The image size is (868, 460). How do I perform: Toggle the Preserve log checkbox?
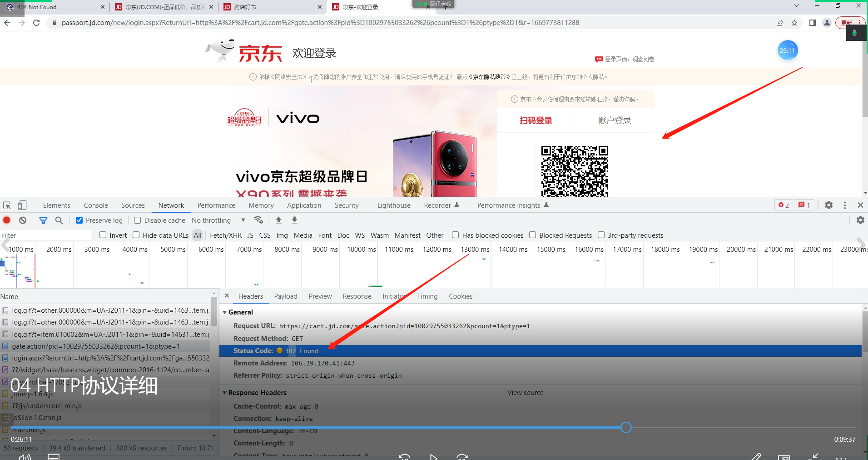(79, 220)
